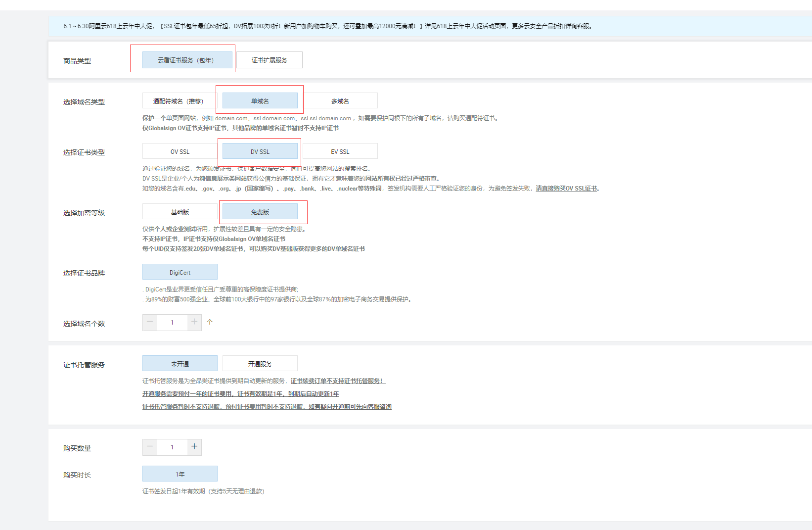
Task: Select the OV SSL certificate type
Action: [180, 151]
